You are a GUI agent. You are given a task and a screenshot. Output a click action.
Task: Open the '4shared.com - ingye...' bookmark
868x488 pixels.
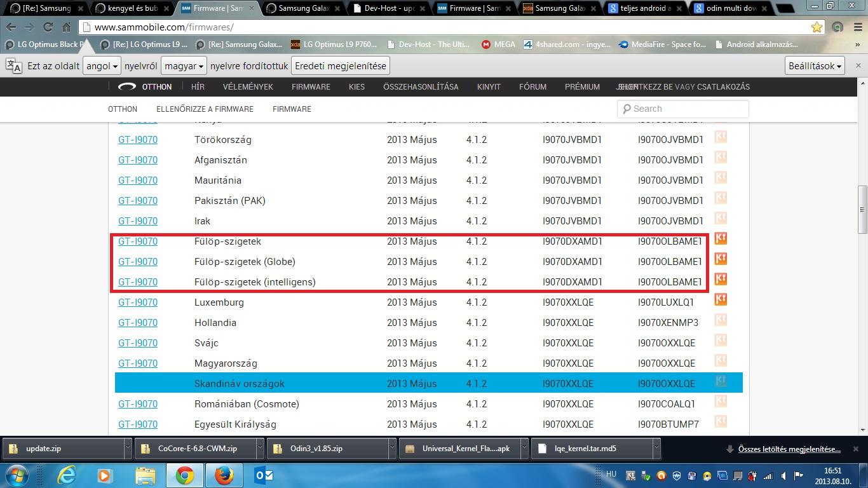pos(567,44)
